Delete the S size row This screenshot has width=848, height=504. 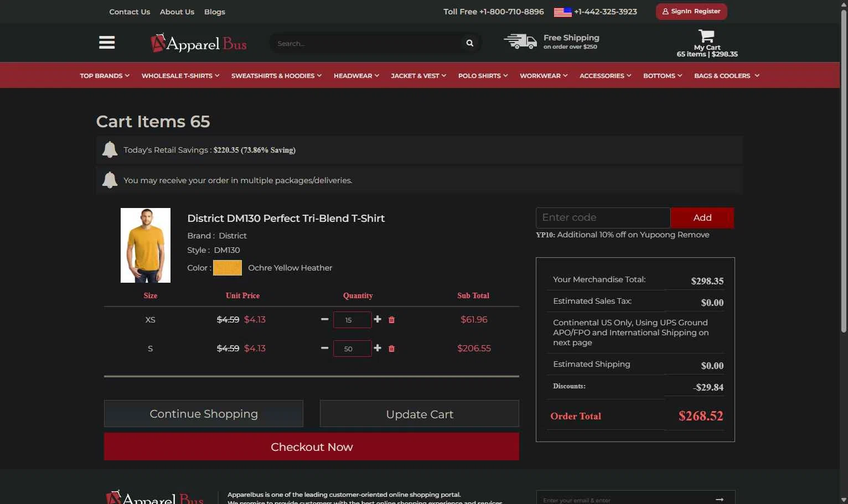[391, 349]
